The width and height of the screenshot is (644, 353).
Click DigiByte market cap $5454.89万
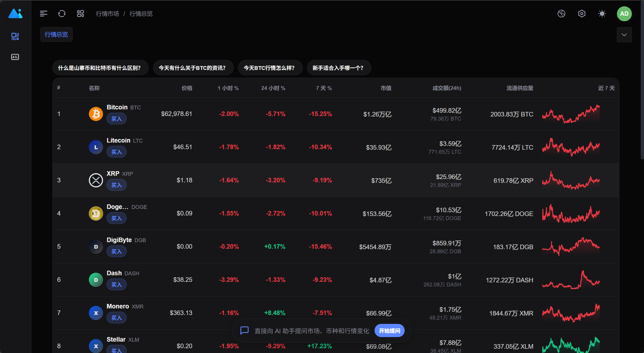tap(375, 247)
